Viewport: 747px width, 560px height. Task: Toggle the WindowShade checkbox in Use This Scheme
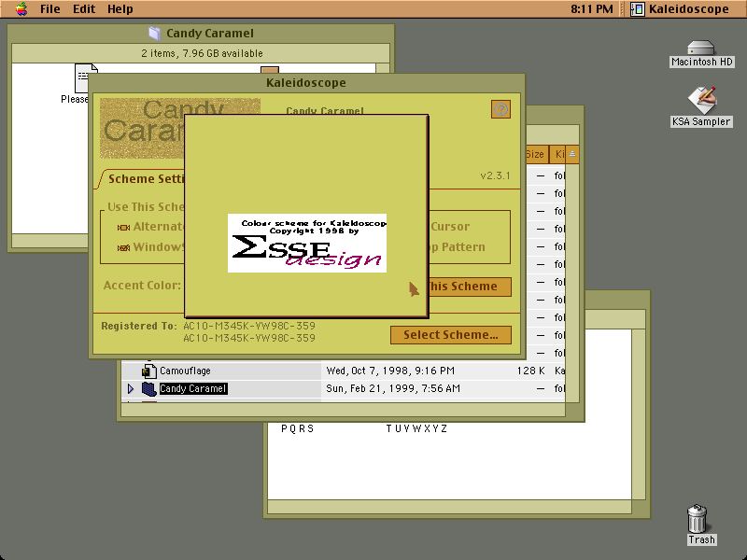pos(123,247)
